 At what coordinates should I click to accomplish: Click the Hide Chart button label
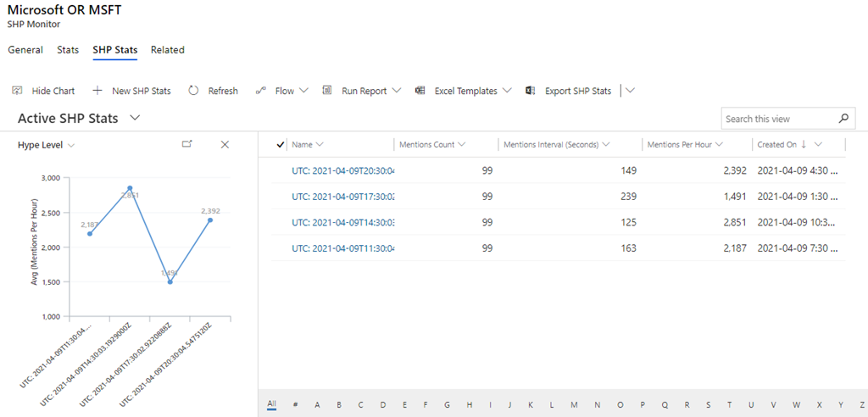(53, 91)
